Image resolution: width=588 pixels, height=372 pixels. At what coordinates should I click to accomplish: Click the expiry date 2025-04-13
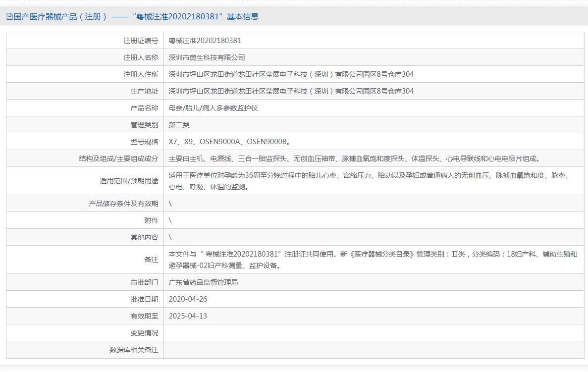[x=188, y=316]
